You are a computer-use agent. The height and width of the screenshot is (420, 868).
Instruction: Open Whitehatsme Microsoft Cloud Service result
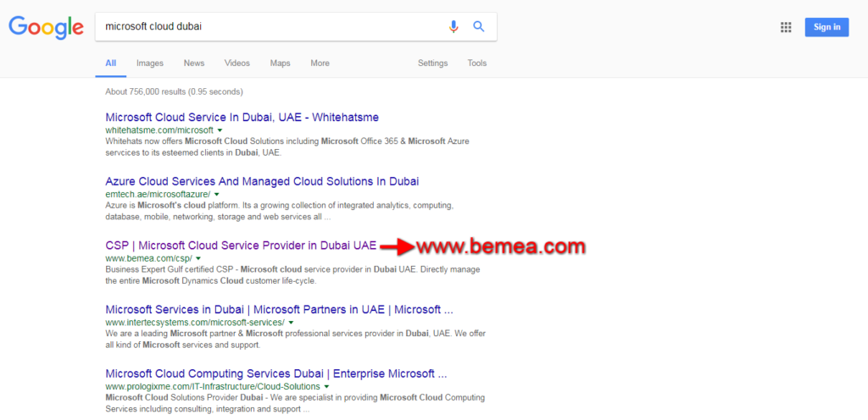(x=242, y=117)
